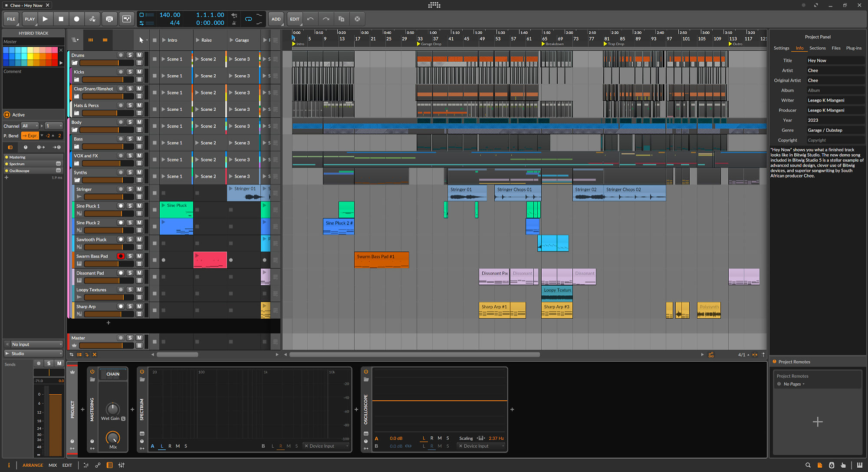Click the undo arrow icon
Screen dimensions: 868x472
pos(310,19)
